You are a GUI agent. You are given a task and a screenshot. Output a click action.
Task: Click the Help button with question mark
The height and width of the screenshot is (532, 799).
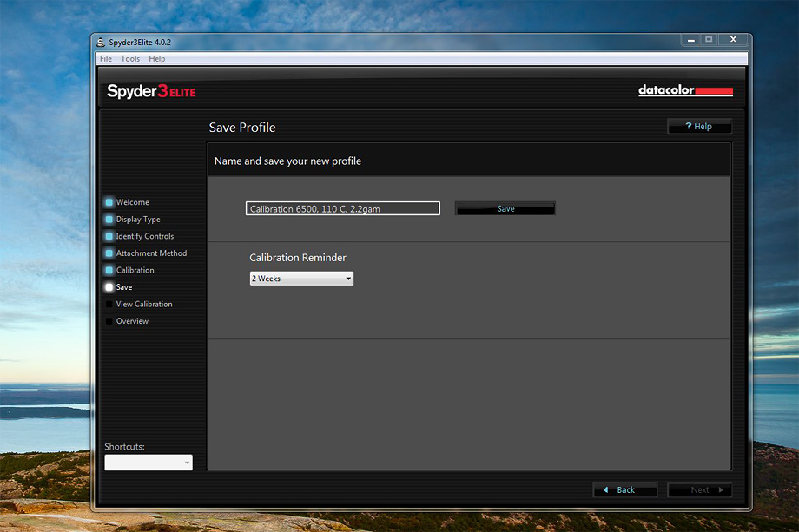(699, 126)
